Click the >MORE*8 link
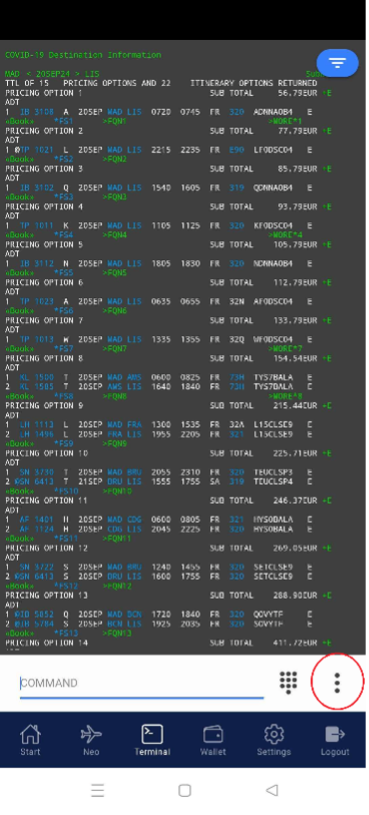The image size is (369, 815). pyautogui.click(x=285, y=396)
